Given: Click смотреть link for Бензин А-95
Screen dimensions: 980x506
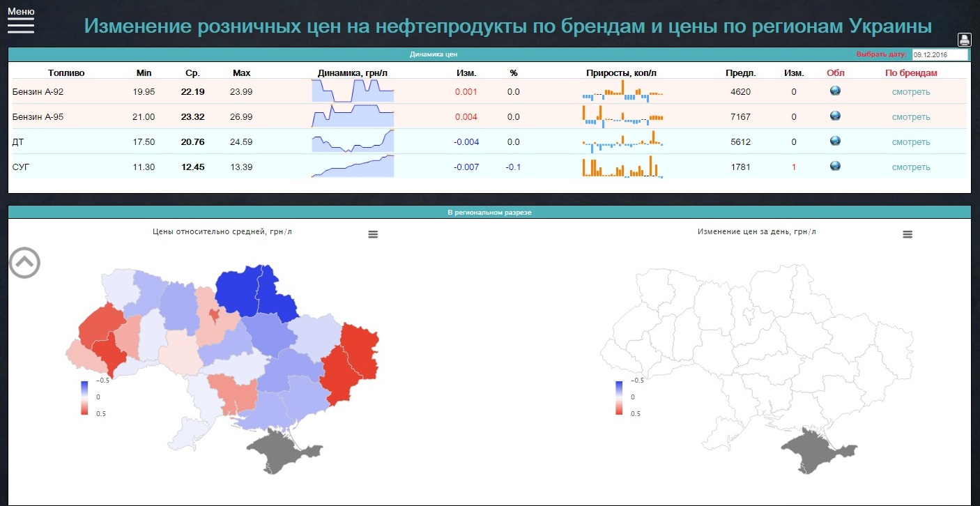Looking at the screenshot, I should [911, 117].
